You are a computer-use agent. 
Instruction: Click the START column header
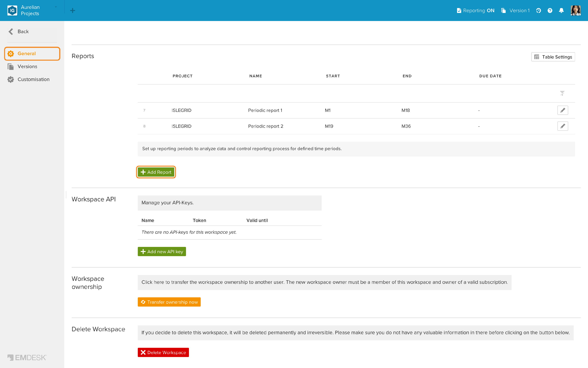click(333, 76)
